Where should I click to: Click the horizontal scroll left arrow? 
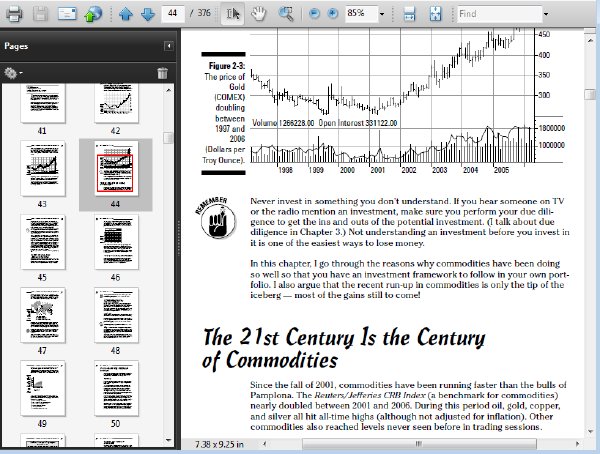(x=264, y=444)
